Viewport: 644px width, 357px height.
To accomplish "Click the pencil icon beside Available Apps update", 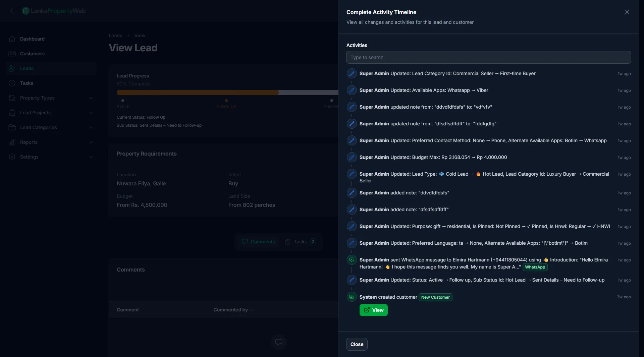I will point(352,90).
